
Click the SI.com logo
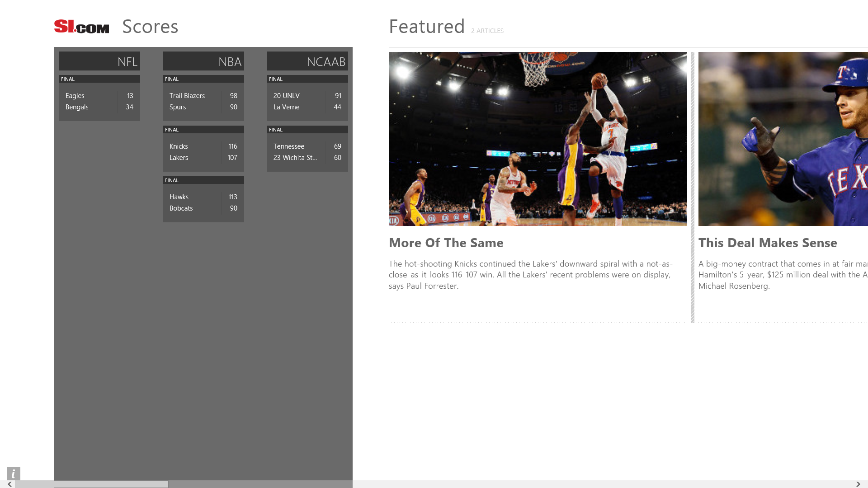(x=81, y=26)
